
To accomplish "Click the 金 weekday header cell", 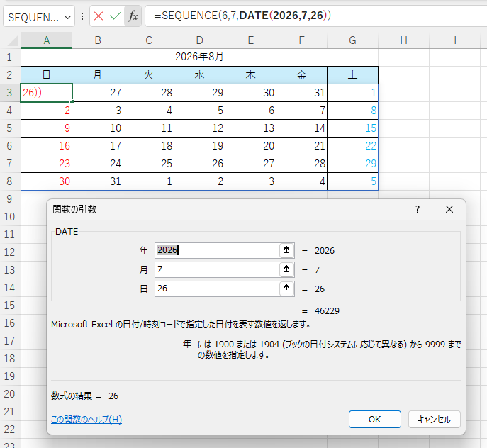I will point(301,75).
